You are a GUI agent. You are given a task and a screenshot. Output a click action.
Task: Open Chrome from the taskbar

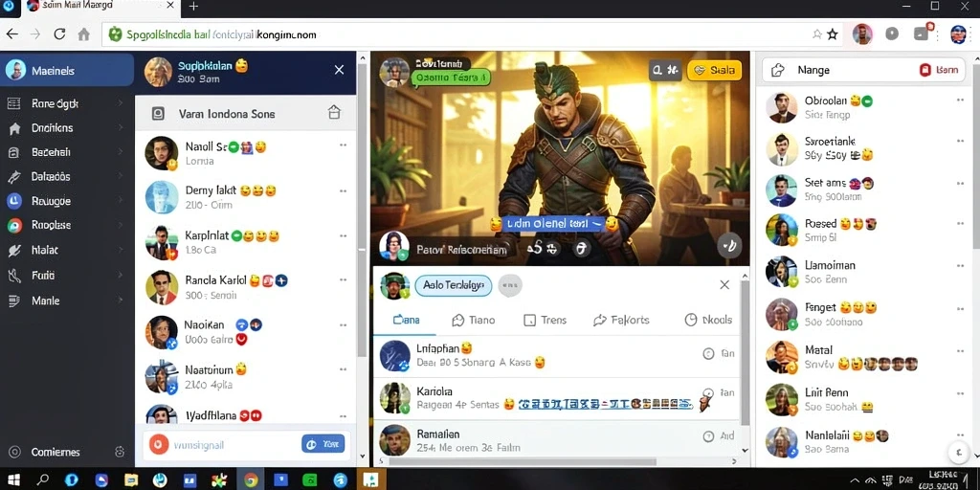[251, 479]
